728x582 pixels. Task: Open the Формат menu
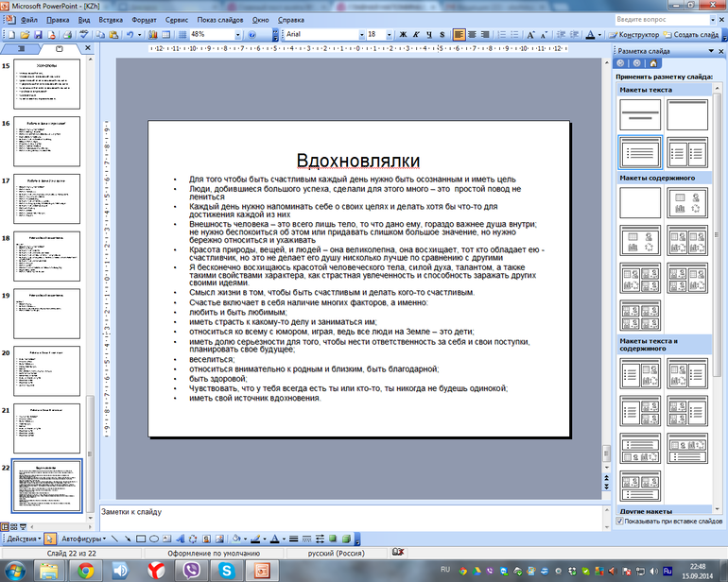tap(145, 19)
